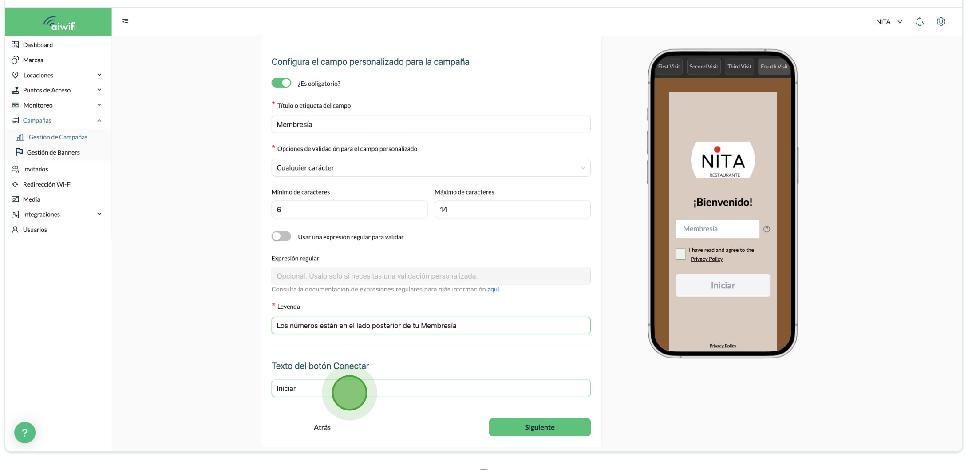Select the Gestión de Banners menu item
Image resolution: width=980 pixels, height=470 pixels.
pos(53,152)
